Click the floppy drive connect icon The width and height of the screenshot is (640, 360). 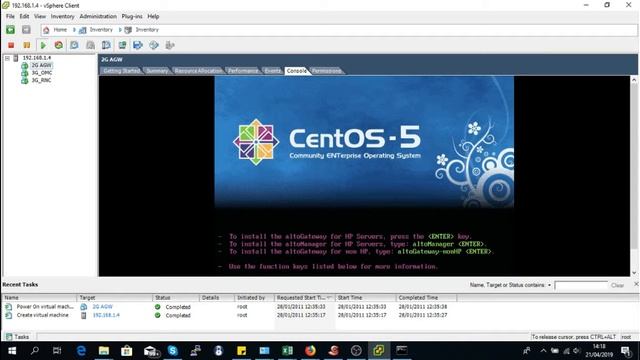click(138, 45)
